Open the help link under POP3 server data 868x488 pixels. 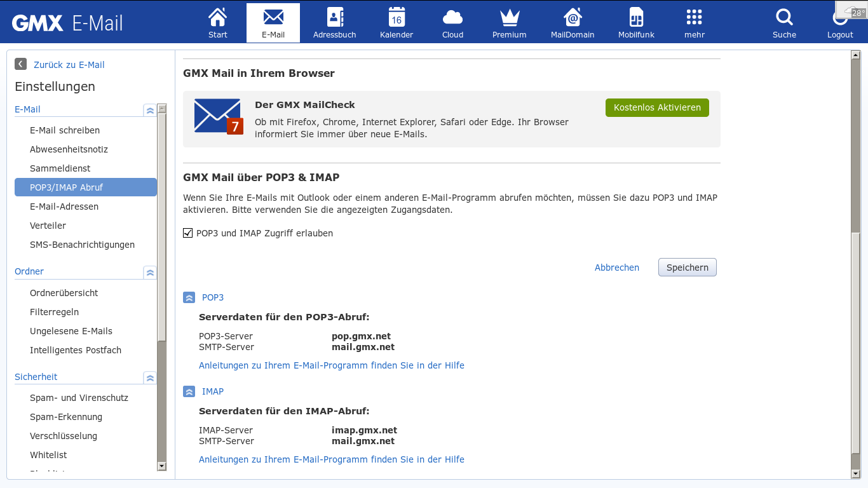pyautogui.click(x=332, y=365)
